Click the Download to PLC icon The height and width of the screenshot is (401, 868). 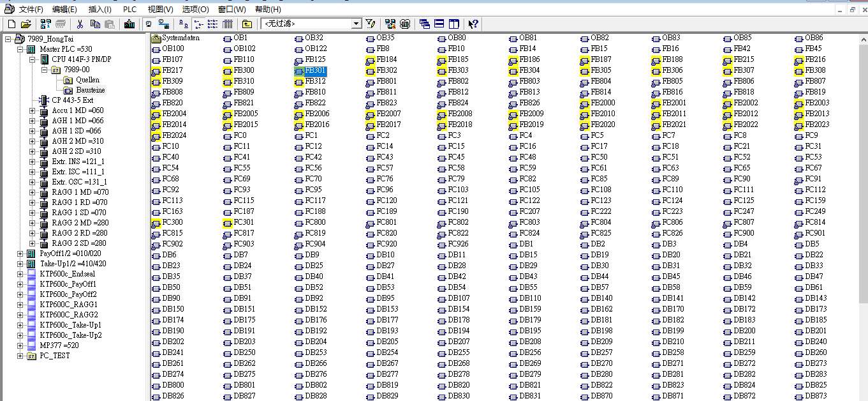[x=129, y=24]
